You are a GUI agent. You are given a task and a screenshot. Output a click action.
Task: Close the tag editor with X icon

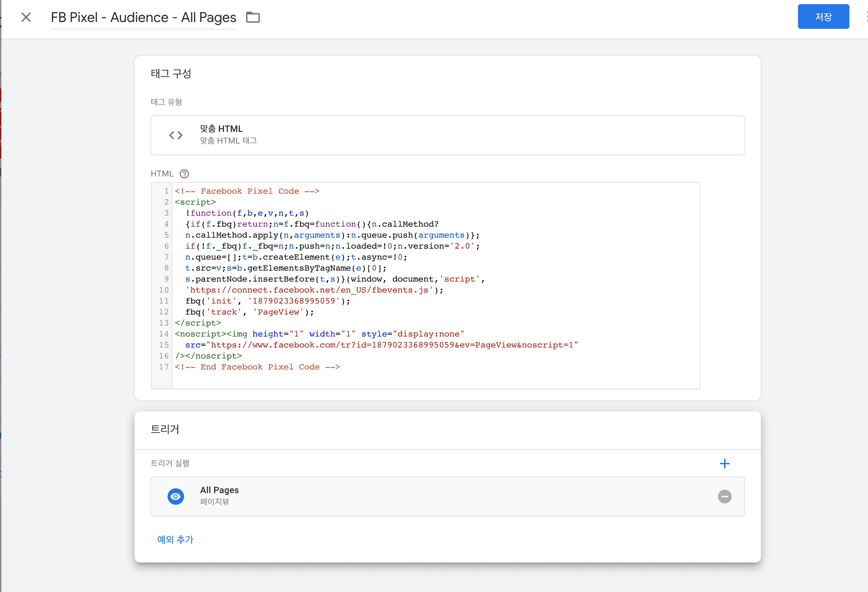(x=26, y=17)
